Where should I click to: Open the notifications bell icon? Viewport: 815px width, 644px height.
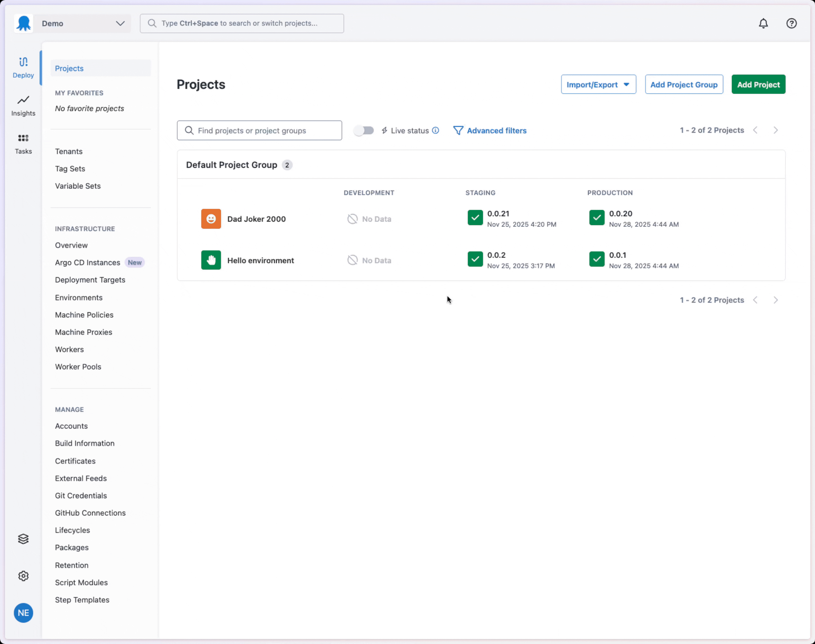click(763, 23)
